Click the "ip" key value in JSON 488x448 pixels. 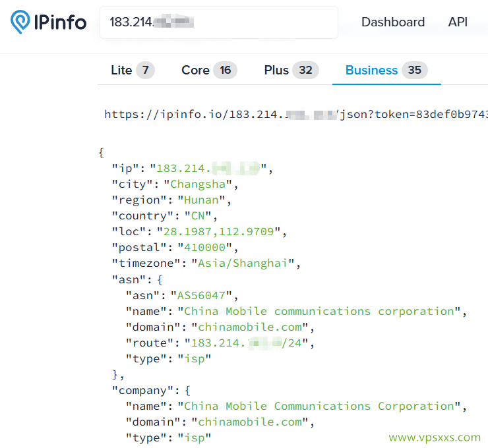coord(208,168)
